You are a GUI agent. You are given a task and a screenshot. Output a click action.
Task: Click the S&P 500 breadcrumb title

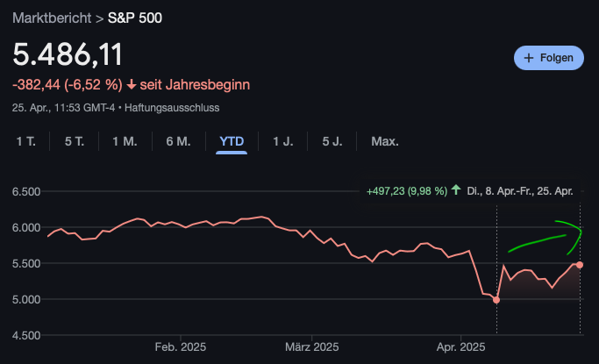(135, 18)
